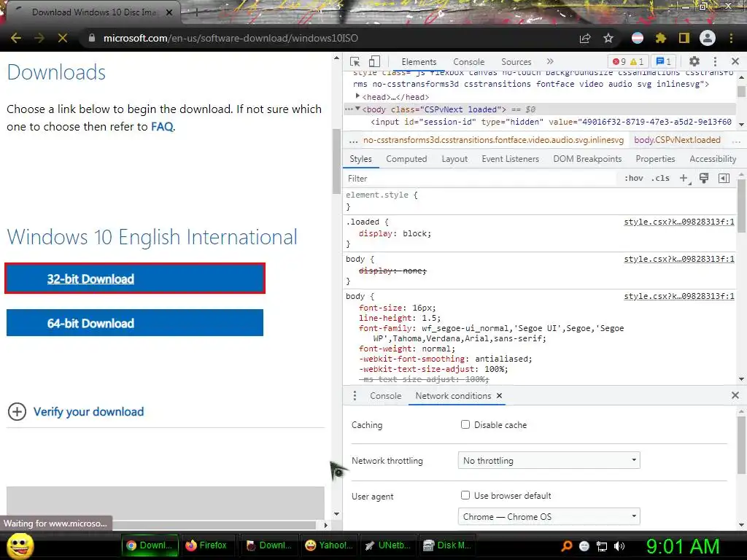This screenshot has width=747, height=560.
Task: Select body.CSPvNext.loaded breadcrumb
Action: click(677, 140)
